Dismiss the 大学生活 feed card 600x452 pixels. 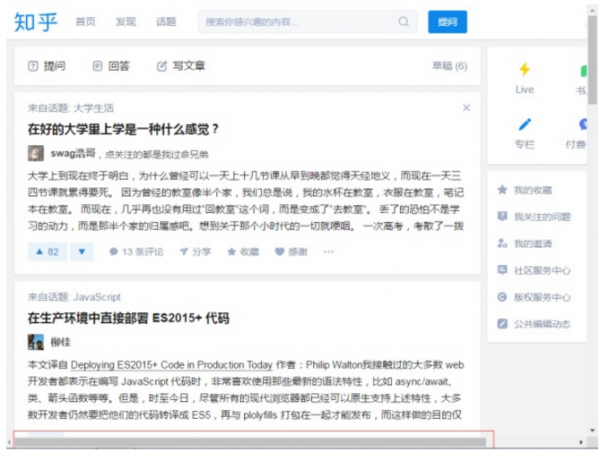[x=466, y=107]
